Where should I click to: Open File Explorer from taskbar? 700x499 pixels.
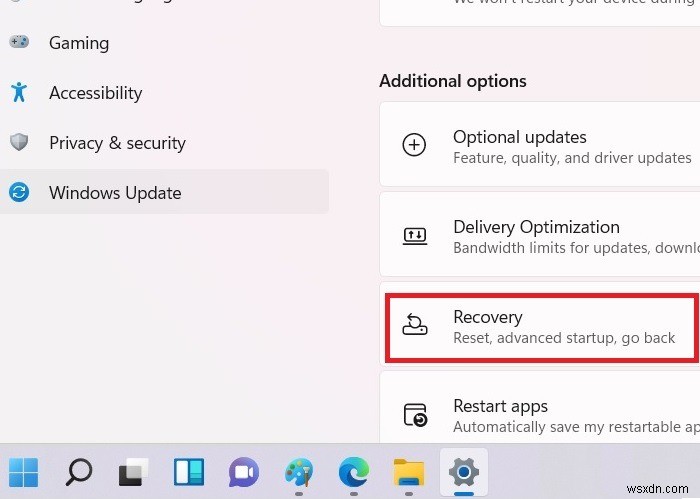409,472
